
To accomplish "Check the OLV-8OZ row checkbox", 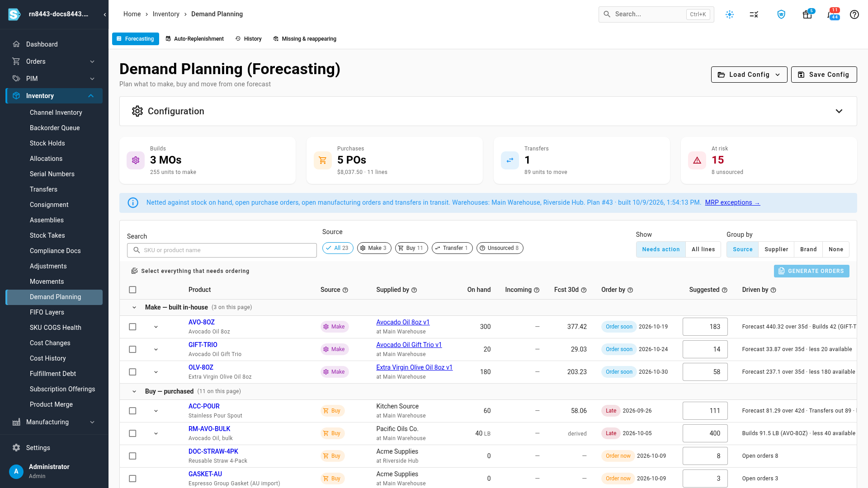I will (132, 372).
